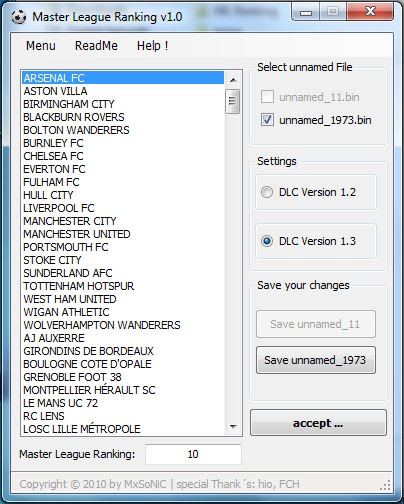404x504 pixels.
Task: Close the Master League Ranking window
Action: [370, 12]
